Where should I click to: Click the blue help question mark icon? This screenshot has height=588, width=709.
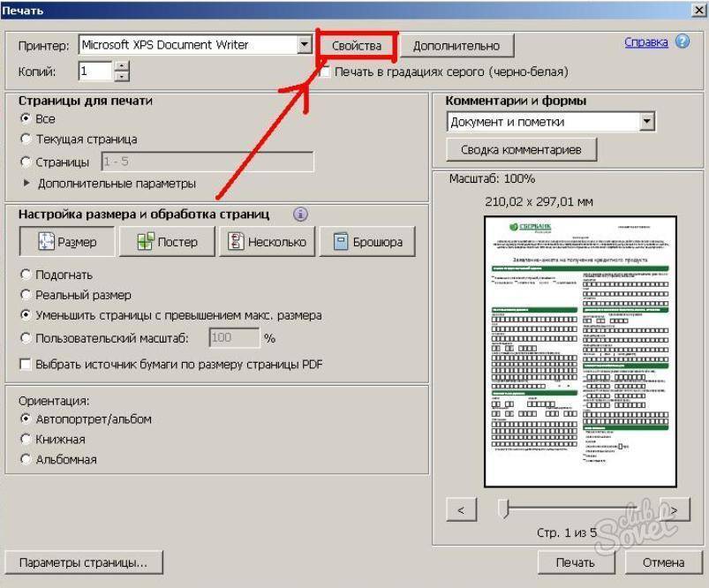pos(683,42)
